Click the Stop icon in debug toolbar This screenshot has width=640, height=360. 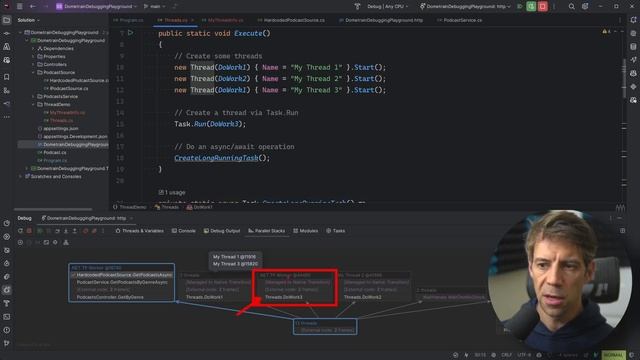coord(29,231)
